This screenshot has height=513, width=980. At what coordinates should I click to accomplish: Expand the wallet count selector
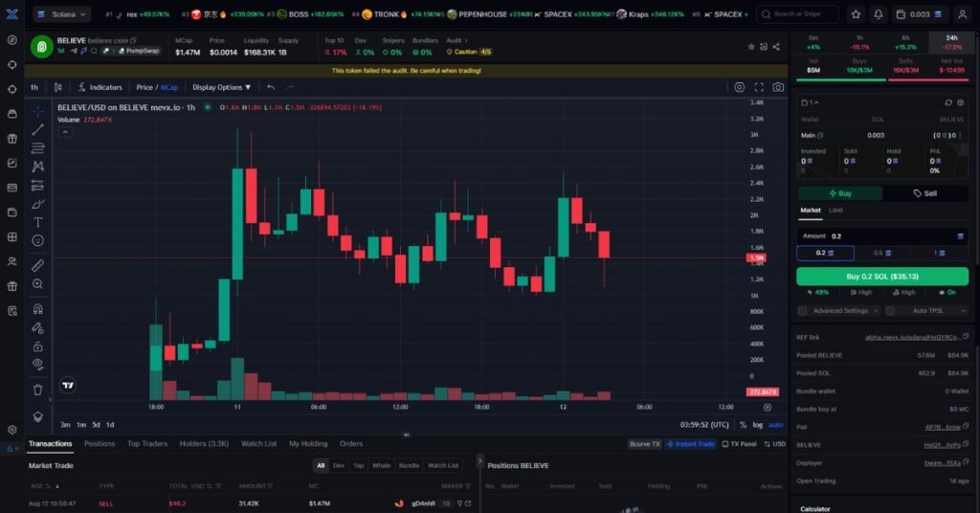click(810, 102)
